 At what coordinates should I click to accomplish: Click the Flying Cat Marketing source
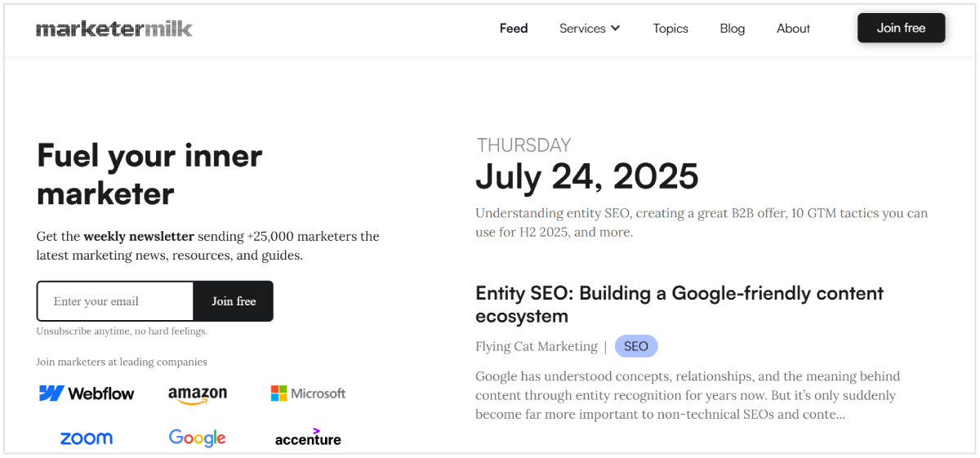tap(537, 346)
